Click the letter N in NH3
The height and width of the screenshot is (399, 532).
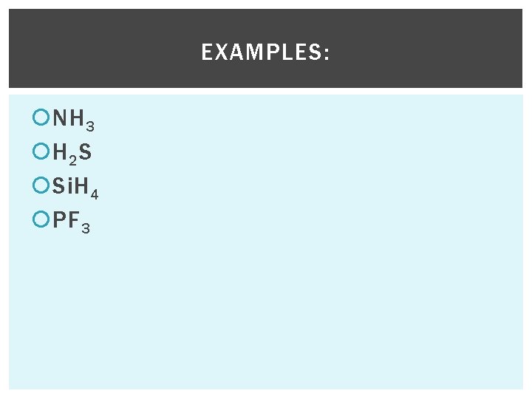point(59,117)
